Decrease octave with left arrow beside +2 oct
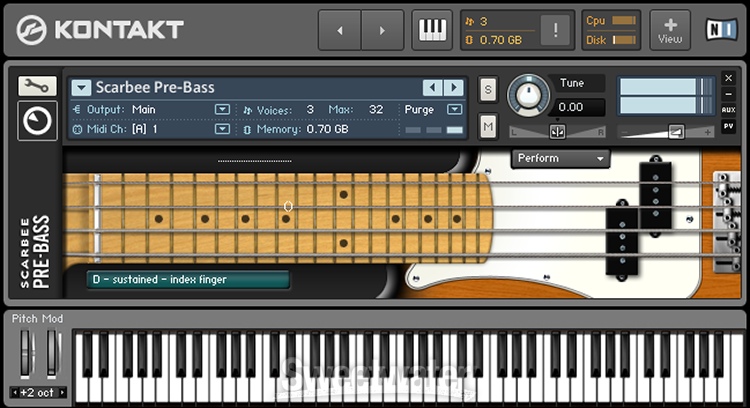Screen dimensions: 750x408 (x=15, y=393)
